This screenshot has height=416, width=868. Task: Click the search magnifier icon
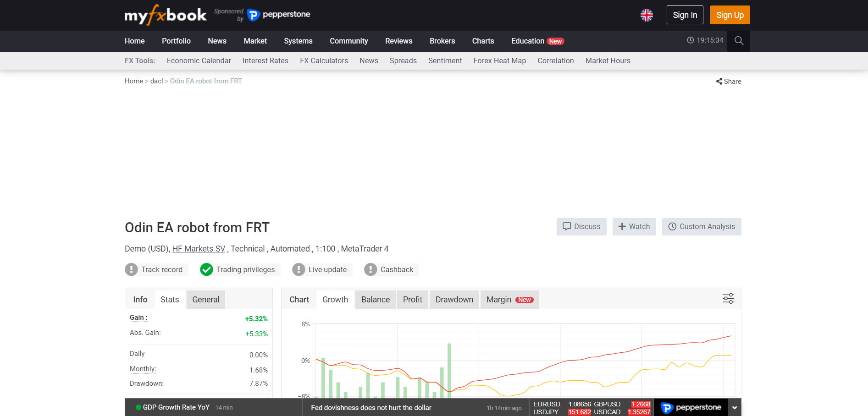(x=738, y=41)
